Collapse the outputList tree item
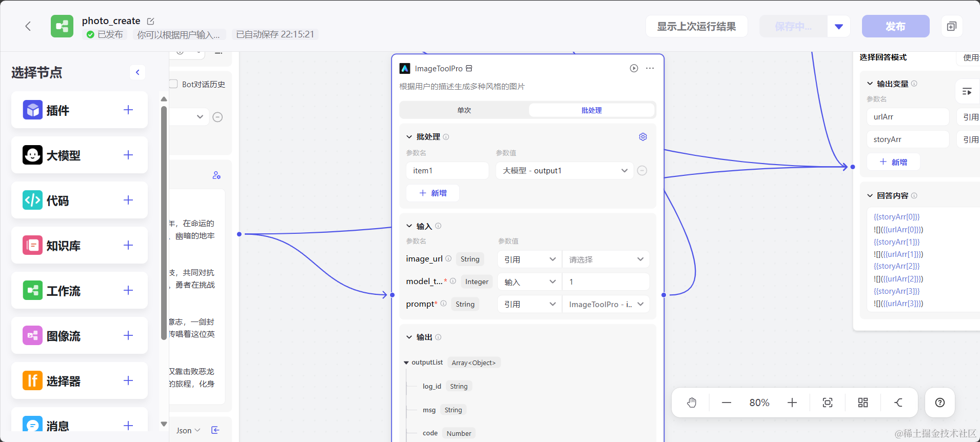The width and height of the screenshot is (980, 442). point(406,363)
